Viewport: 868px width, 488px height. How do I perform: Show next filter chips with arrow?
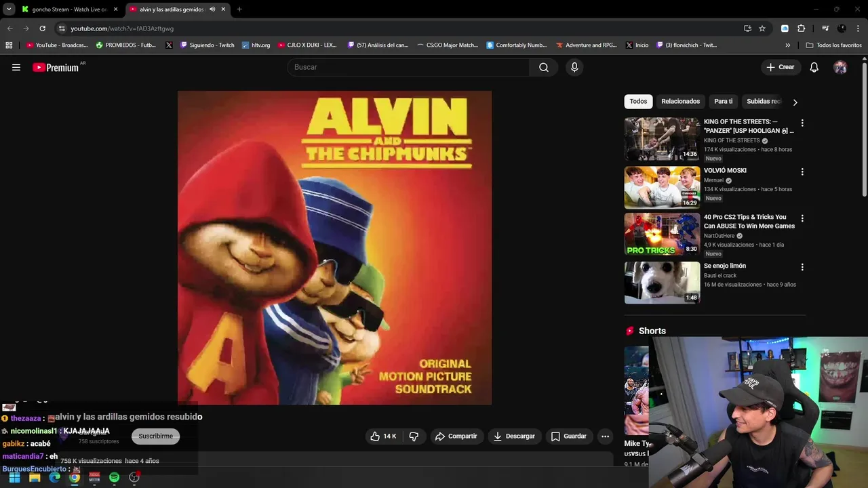[x=795, y=102]
